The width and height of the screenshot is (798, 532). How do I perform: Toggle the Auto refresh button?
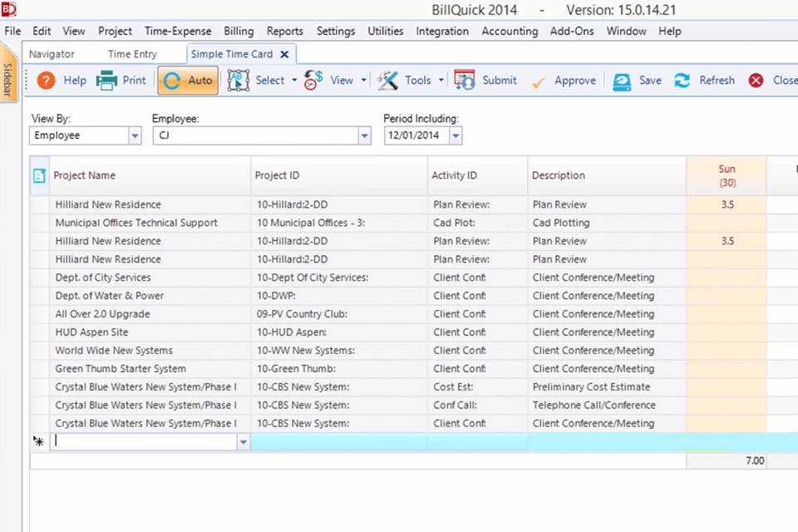(187, 81)
